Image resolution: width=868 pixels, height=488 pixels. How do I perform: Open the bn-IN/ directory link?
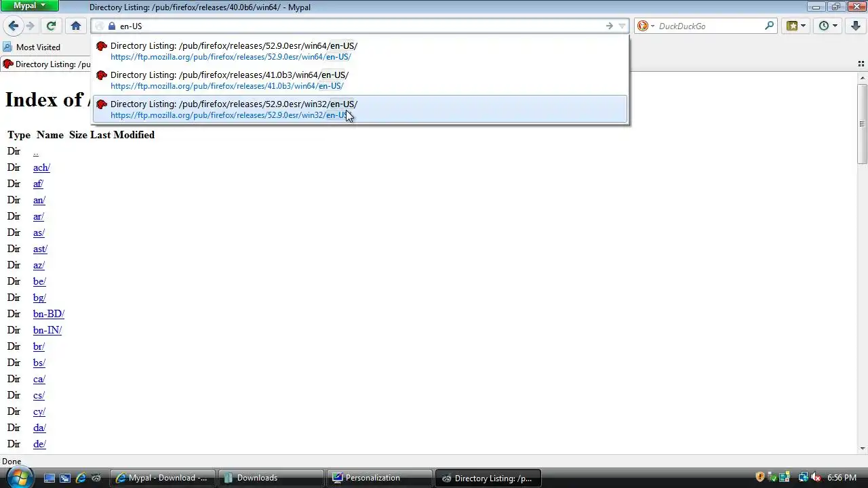click(47, 330)
